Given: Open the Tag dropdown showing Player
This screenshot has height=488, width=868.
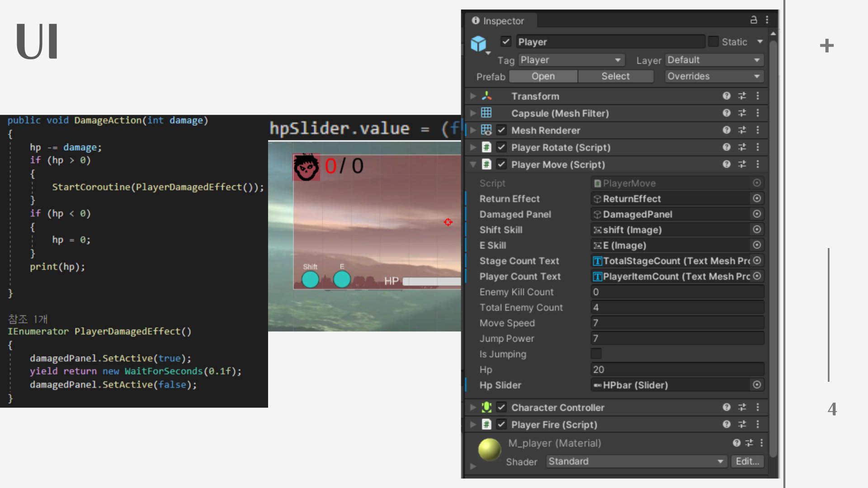Looking at the screenshot, I should (571, 60).
